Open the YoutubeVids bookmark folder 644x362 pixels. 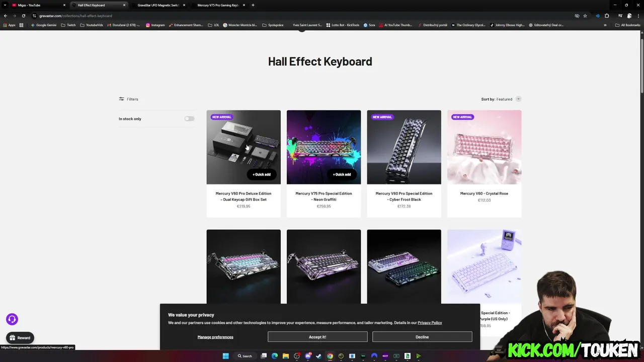point(92,25)
